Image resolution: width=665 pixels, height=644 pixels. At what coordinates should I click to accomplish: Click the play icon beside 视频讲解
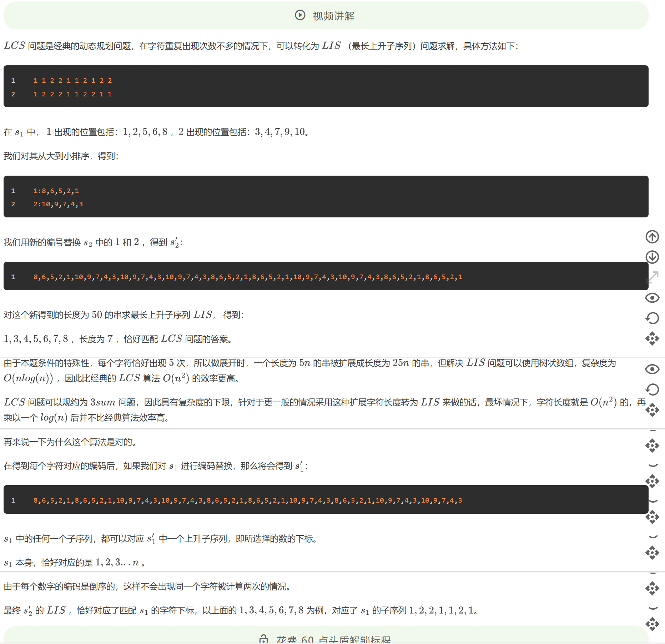[300, 15]
